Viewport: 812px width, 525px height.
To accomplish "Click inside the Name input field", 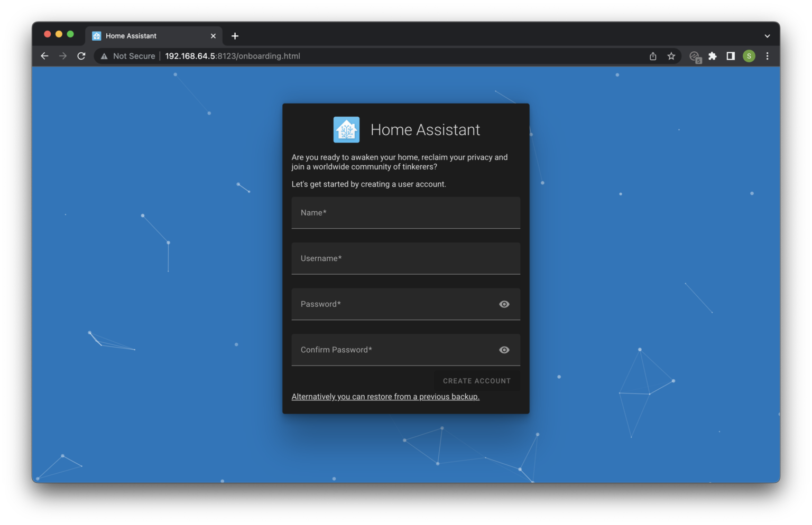I will click(x=405, y=213).
